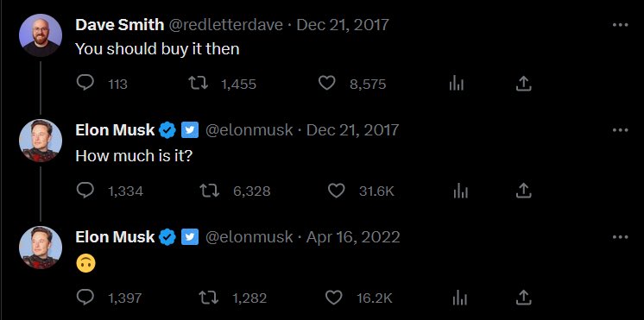Open analytics for 'How much is it?' tweet

(x=460, y=191)
